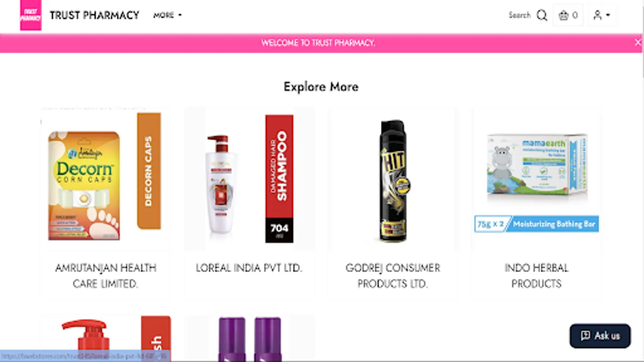Image resolution: width=644 pixels, height=362 pixels.
Task: Open the HIT spray product image
Action: 393,179
